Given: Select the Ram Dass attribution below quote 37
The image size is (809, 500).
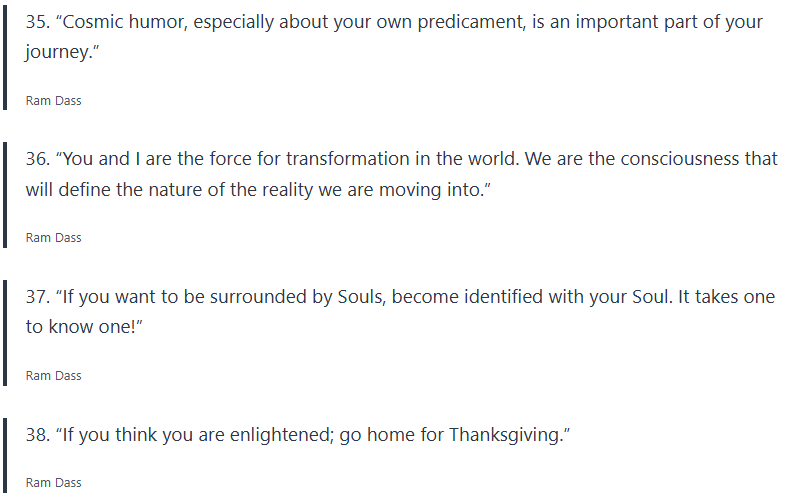Looking at the screenshot, I should coord(53,376).
